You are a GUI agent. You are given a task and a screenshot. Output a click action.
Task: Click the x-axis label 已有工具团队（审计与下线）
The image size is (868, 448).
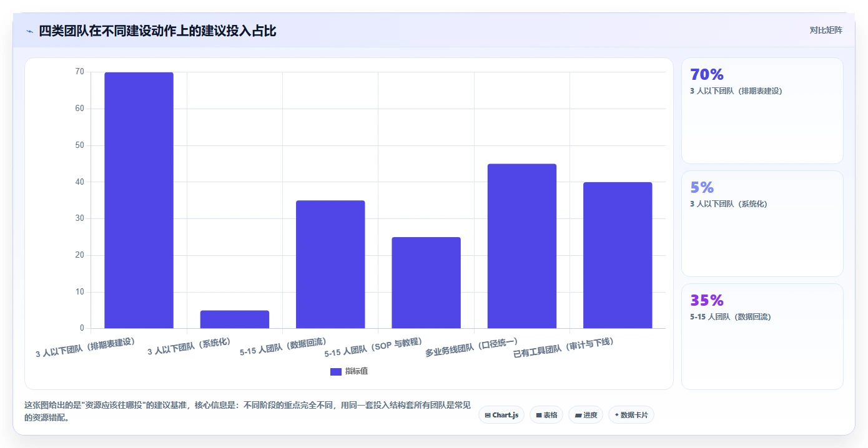click(x=564, y=348)
